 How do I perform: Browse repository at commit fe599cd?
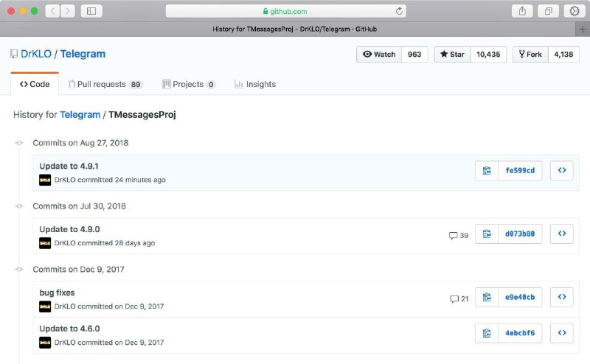[562, 170]
